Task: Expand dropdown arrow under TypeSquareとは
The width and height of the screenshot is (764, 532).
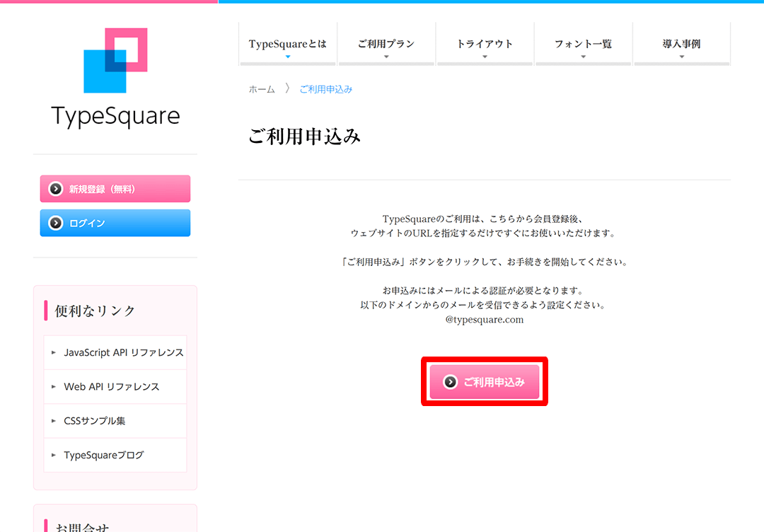Action: click(x=288, y=57)
